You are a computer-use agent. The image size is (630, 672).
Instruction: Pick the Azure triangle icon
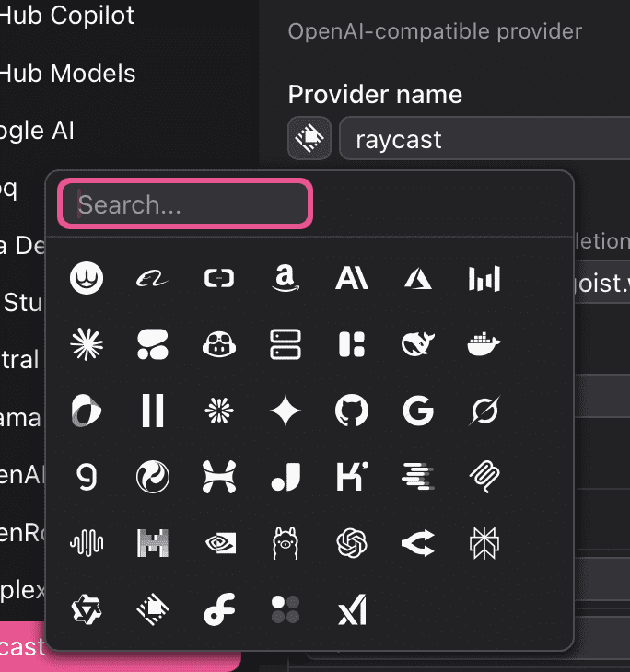tap(418, 278)
